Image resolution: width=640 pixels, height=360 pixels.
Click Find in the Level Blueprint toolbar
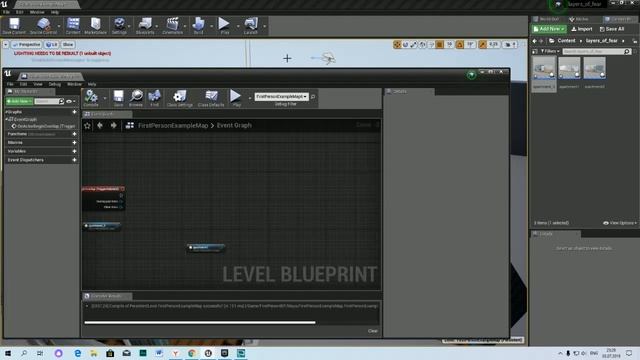[154, 98]
